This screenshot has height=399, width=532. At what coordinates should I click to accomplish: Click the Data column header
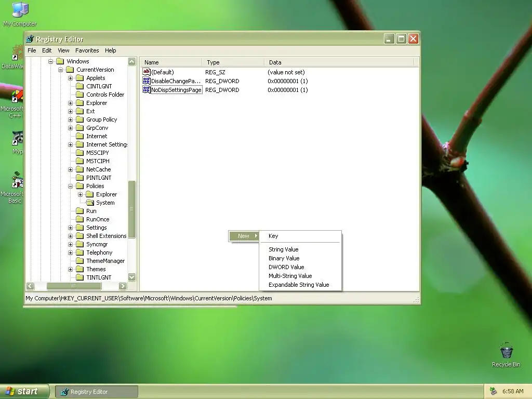[x=339, y=62]
